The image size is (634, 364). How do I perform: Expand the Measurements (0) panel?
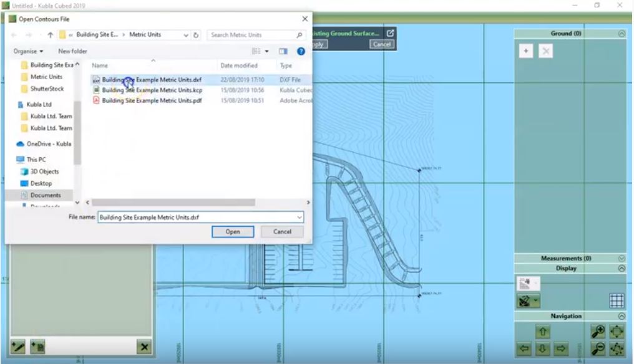(622, 258)
